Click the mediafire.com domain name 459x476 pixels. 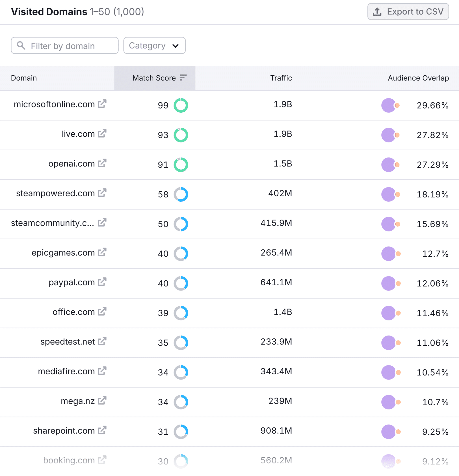pos(66,371)
